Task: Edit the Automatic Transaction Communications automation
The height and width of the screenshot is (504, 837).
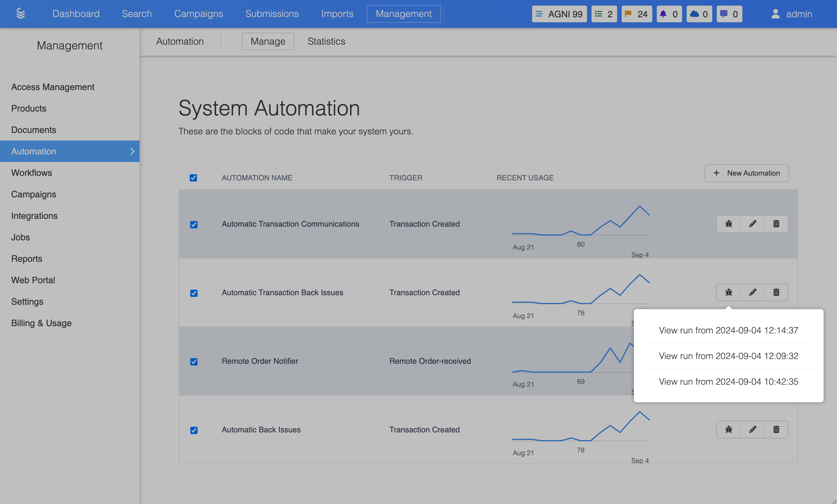Action: (752, 224)
